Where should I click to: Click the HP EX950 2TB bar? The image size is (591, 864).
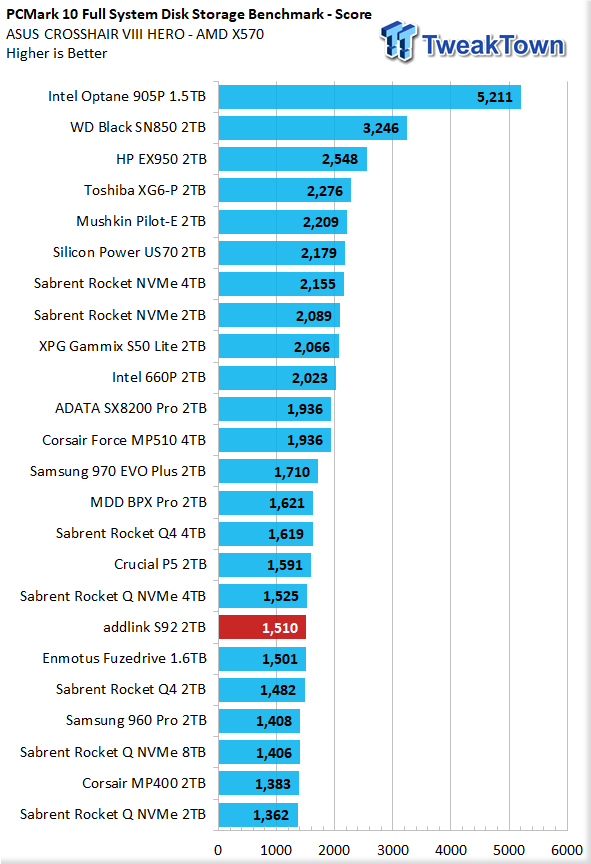292,159
